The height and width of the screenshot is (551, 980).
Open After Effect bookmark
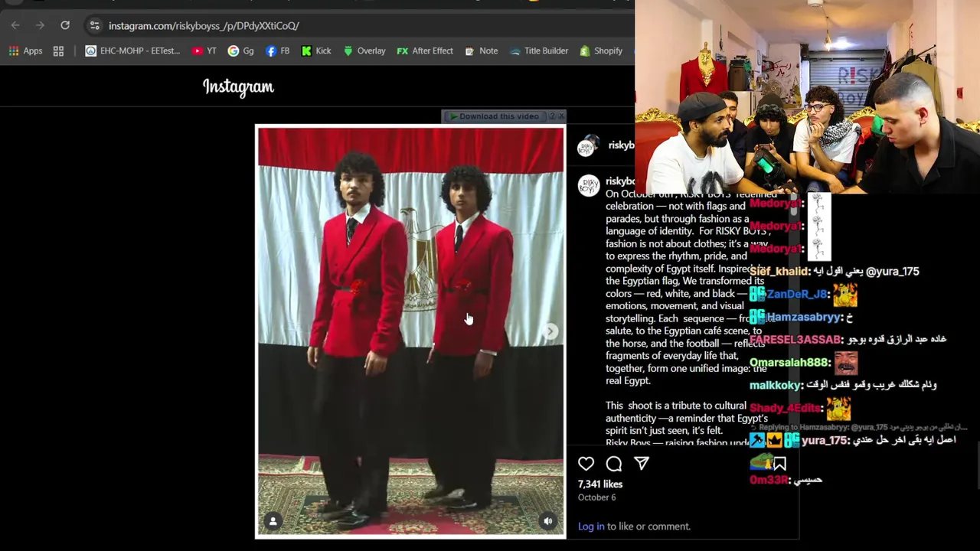click(425, 51)
